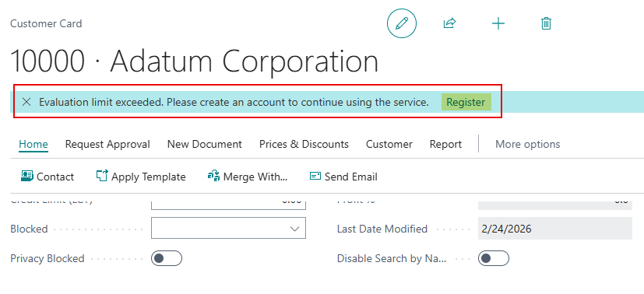Click the Credit Limit input field
This screenshot has height=294, width=644.
(x=228, y=205)
